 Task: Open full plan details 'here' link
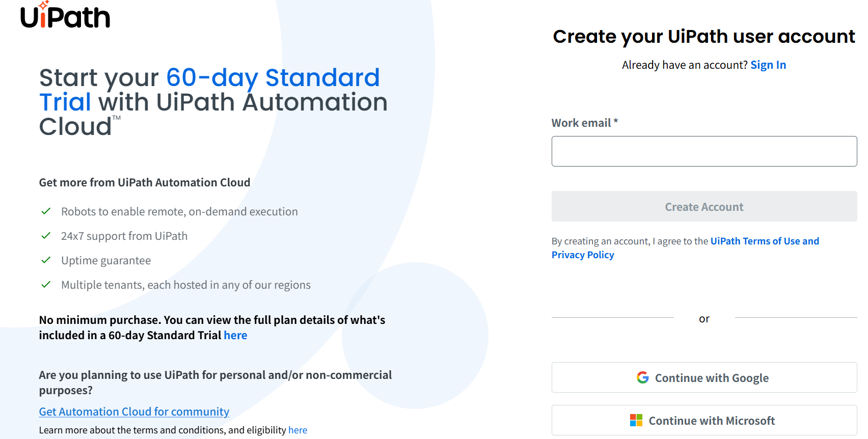235,335
